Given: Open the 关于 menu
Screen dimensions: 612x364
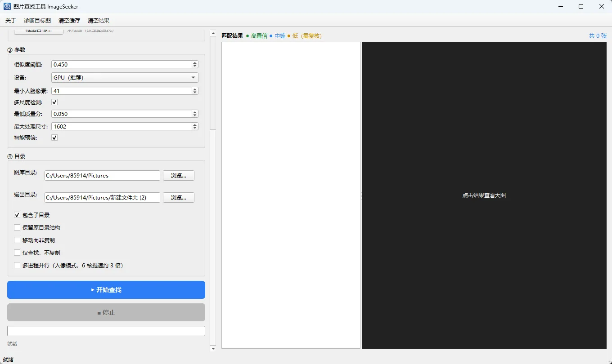Looking at the screenshot, I should (11, 21).
